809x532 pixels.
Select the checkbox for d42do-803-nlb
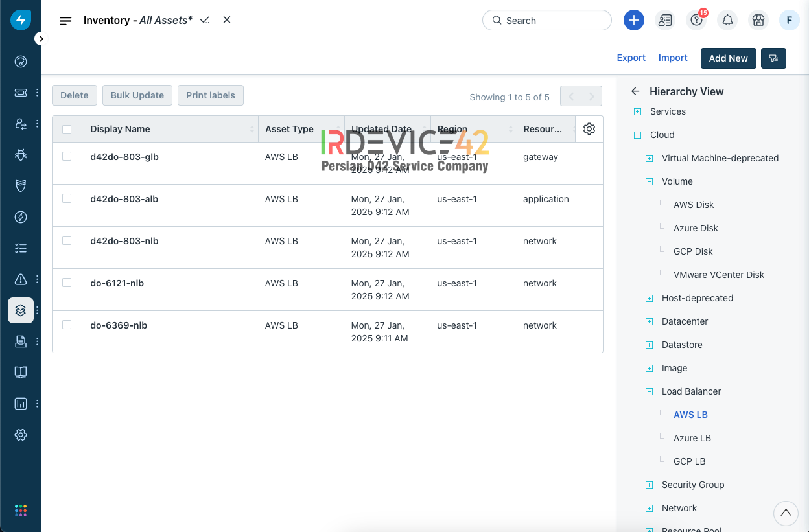67,240
